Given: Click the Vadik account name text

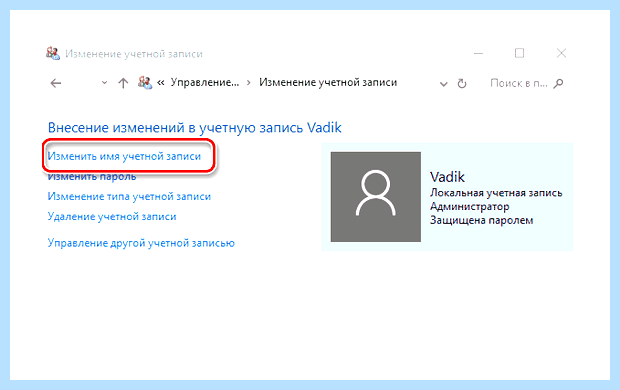Looking at the screenshot, I should click(x=447, y=177).
